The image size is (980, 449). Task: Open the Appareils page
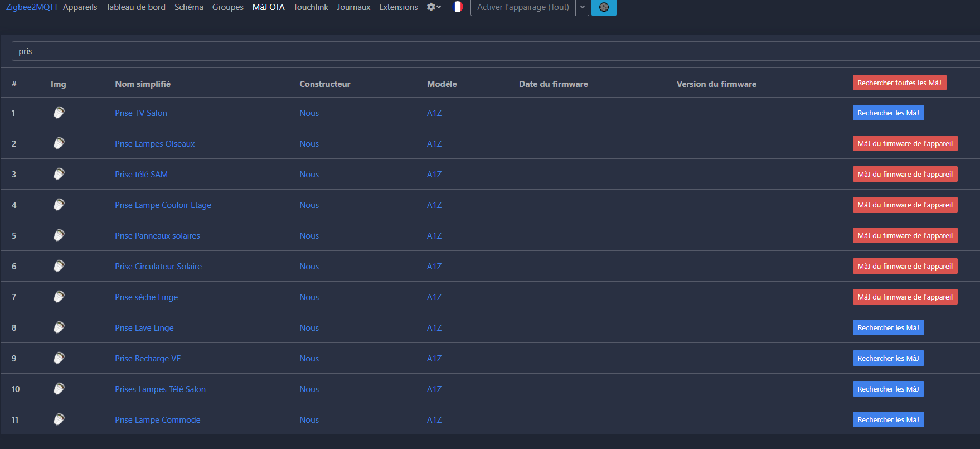(80, 7)
